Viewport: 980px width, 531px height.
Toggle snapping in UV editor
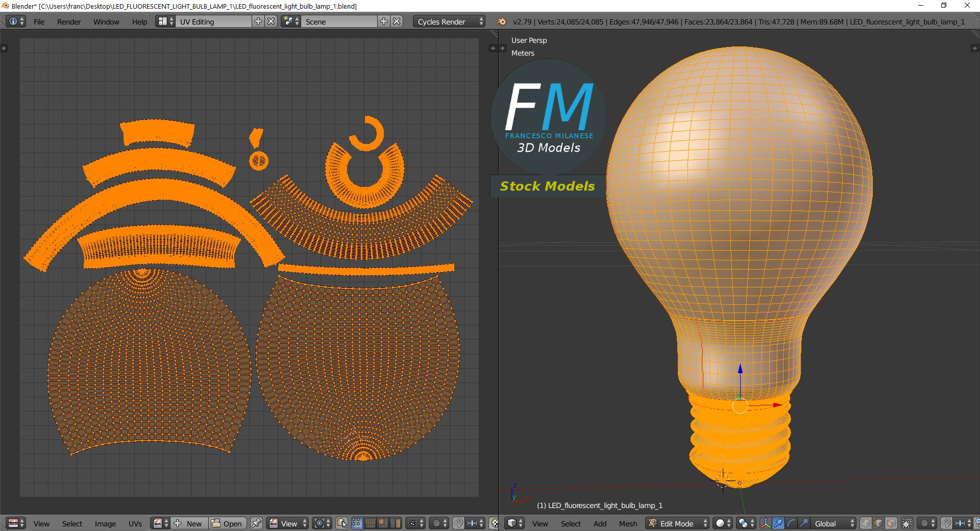pos(458,523)
